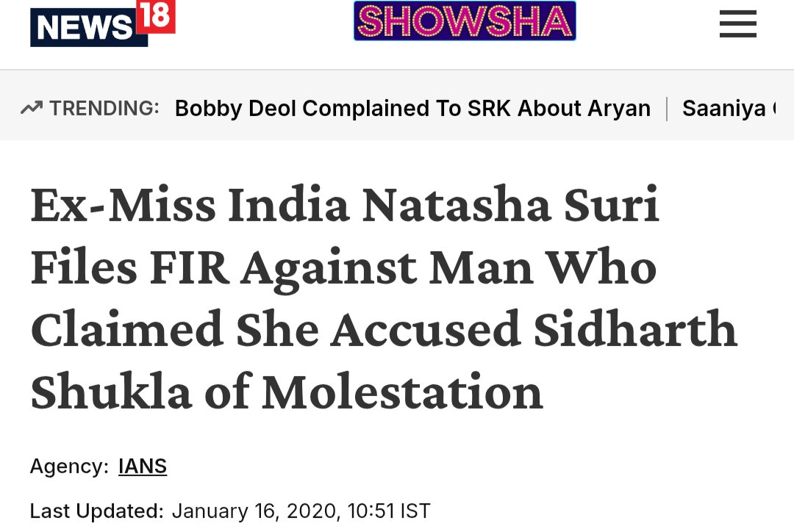Click the red 18 badge in logo
Image resolution: width=794 pixels, height=532 pixels.
[x=155, y=16]
